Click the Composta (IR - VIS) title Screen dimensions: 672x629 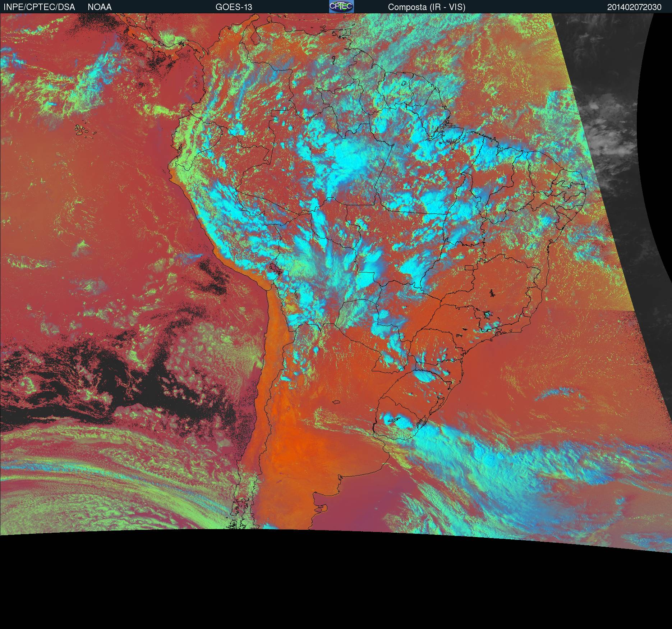[x=427, y=7]
